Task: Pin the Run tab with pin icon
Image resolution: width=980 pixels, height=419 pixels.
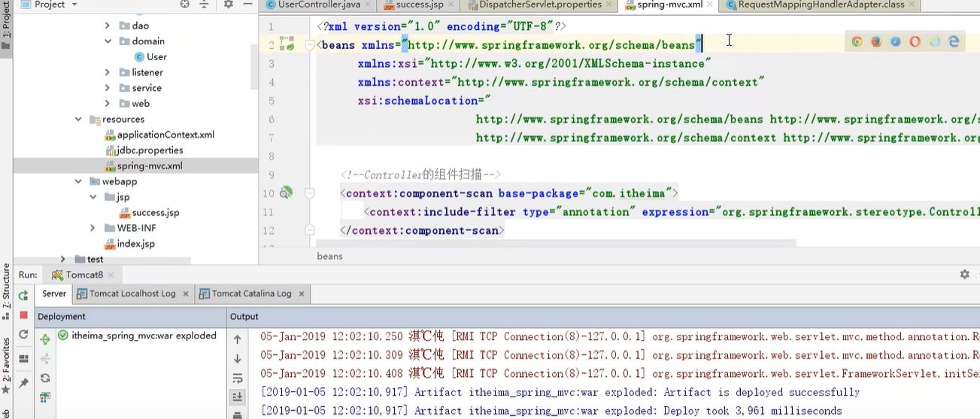Action: pyautogui.click(x=23, y=383)
